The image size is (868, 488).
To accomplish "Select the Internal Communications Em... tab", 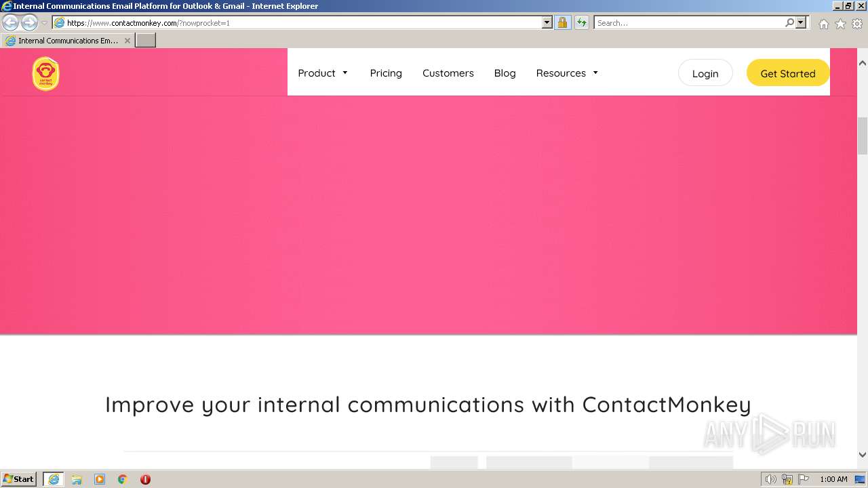I will pos(68,41).
